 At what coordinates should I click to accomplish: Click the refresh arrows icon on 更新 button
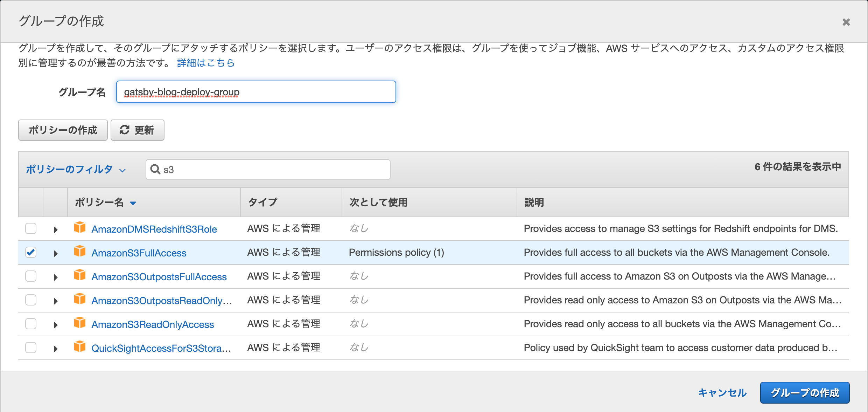click(x=125, y=130)
